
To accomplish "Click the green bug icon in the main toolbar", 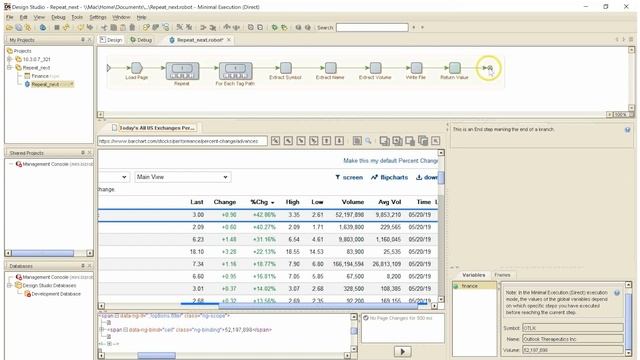I will pos(275,27).
